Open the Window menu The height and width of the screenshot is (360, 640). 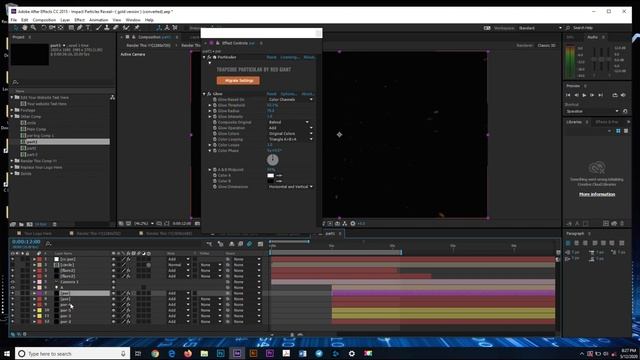coord(133,20)
